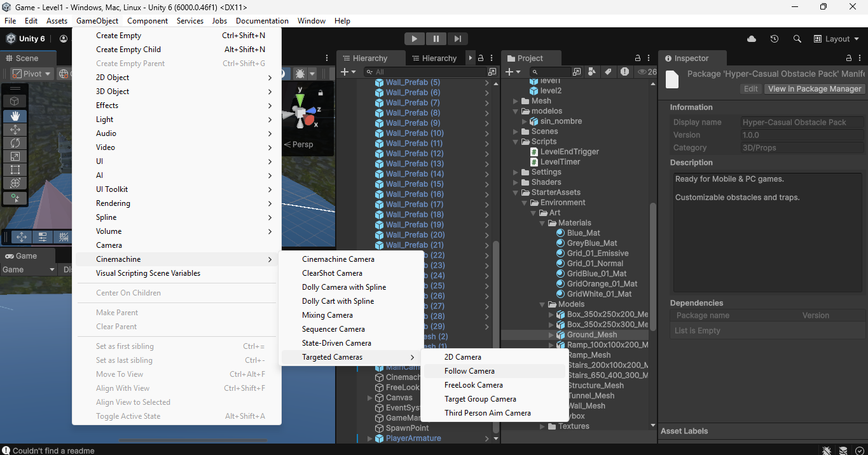Click the cache server icon in status bar

click(x=843, y=451)
